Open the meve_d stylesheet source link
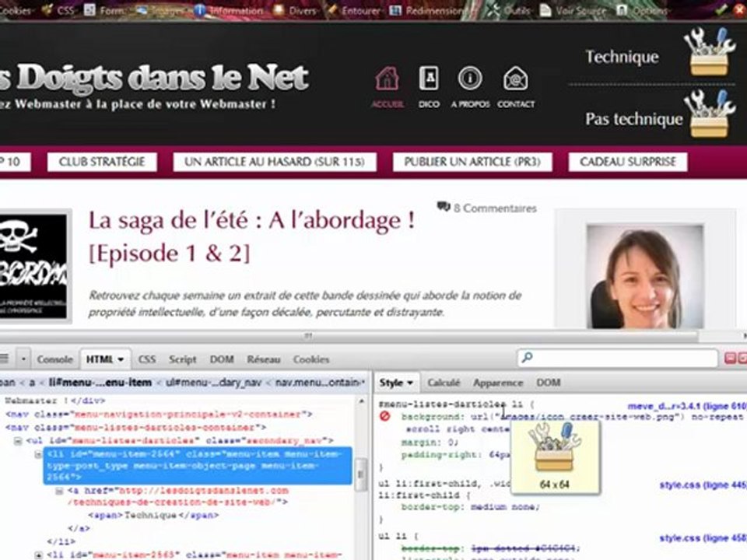This screenshot has width=747, height=560. (x=687, y=406)
